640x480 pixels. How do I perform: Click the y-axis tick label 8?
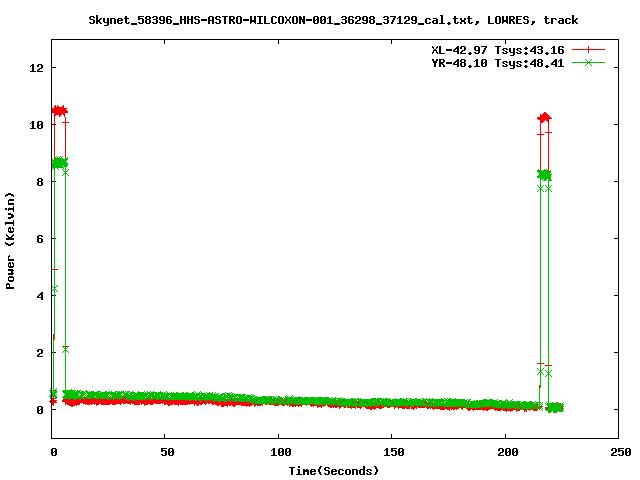click(40, 182)
